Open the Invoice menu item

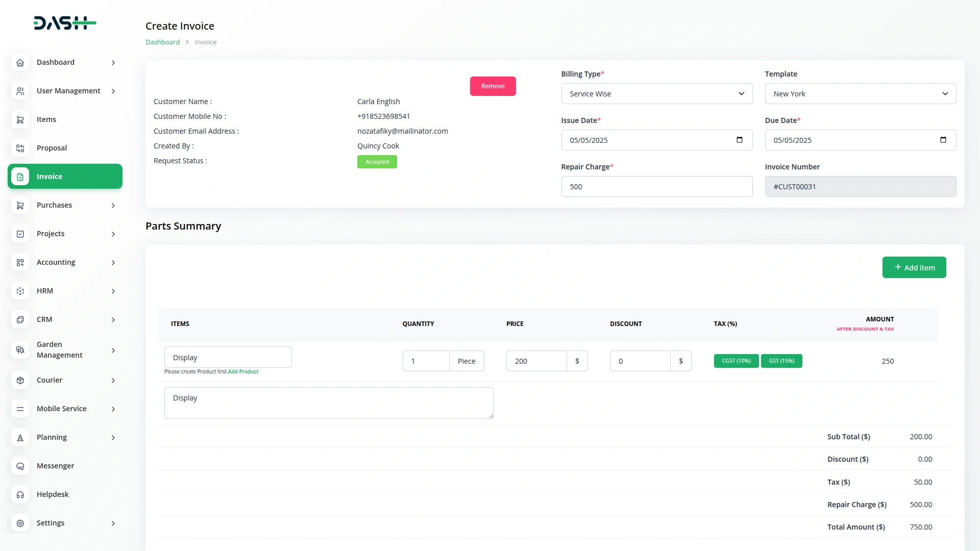65,177
